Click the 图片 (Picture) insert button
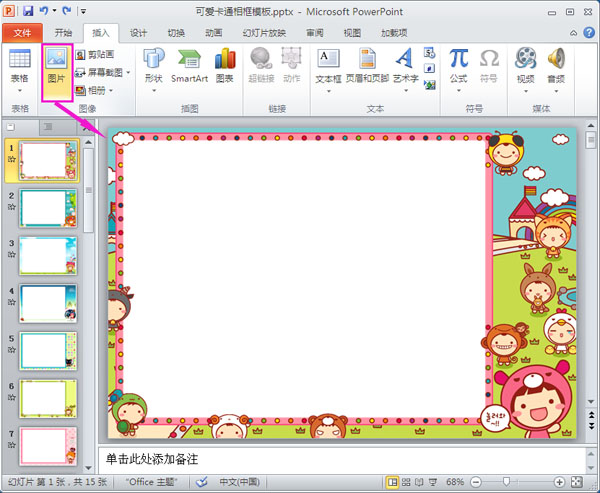600x493 pixels. (x=57, y=73)
